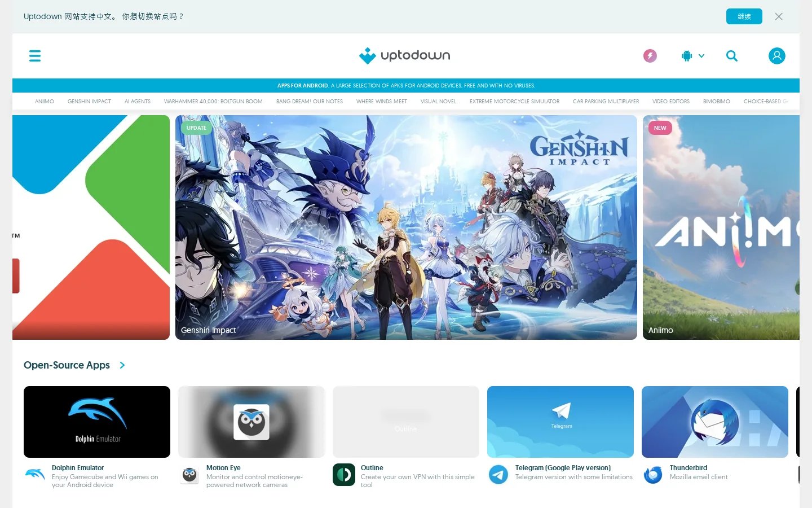This screenshot has width=812, height=508.
Task: Click the APPS FOR ANDROID blue strip
Action: click(406, 86)
